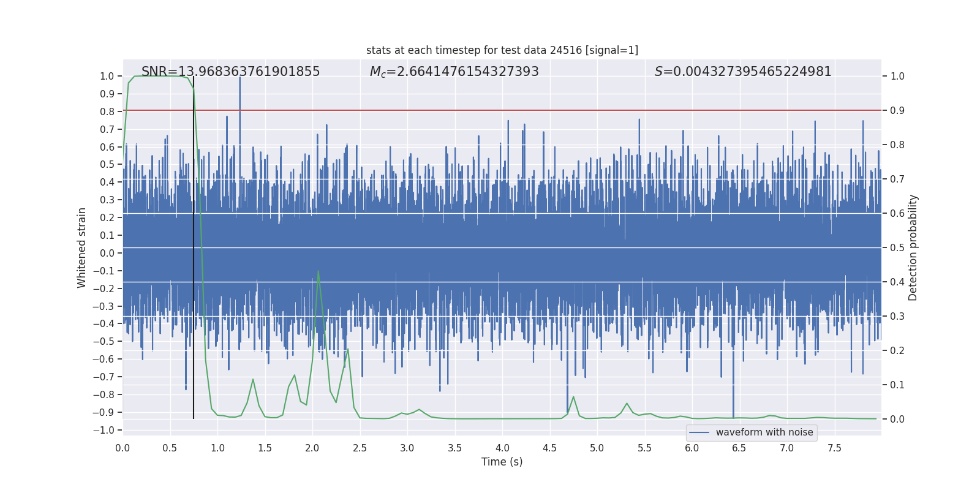Click the red horizontal threshold line
980x490 pixels.
point(551,110)
